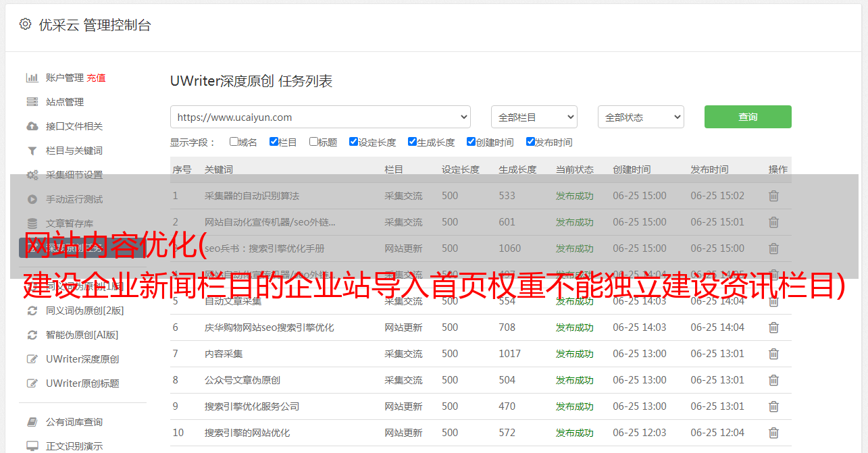
Task: Expand the 全部栏目 dropdown
Action: coord(534,117)
